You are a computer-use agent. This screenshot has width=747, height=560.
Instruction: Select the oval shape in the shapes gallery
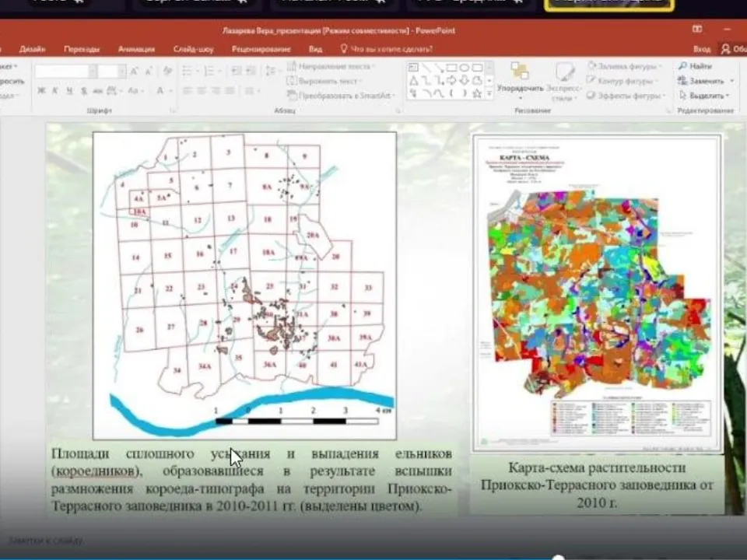click(x=464, y=68)
